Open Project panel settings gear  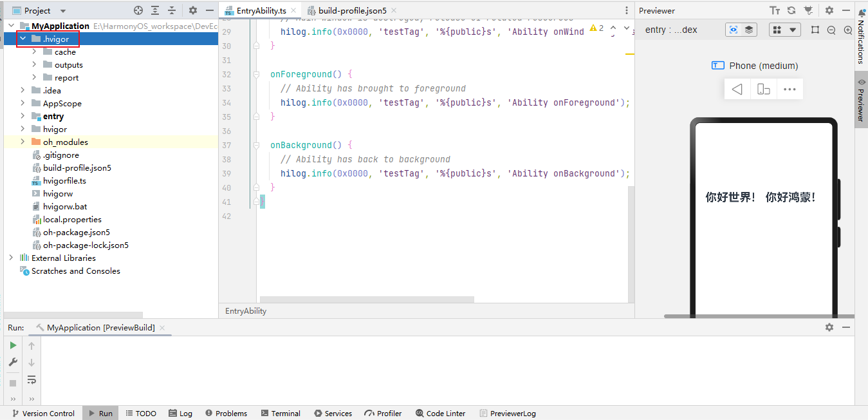click(193, 10)
